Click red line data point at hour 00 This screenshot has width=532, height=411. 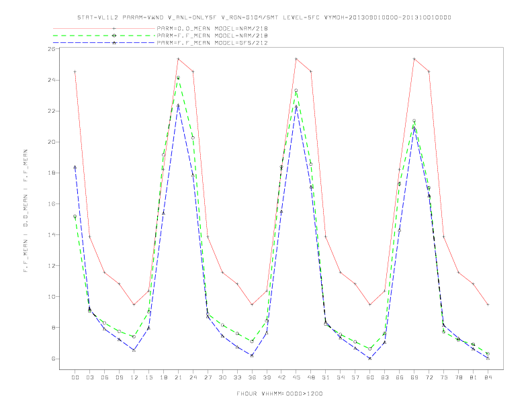(75, 72)
